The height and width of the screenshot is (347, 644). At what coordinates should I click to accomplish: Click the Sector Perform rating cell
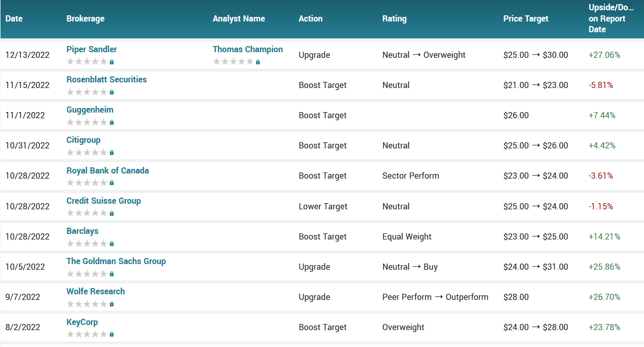point(410,176)
